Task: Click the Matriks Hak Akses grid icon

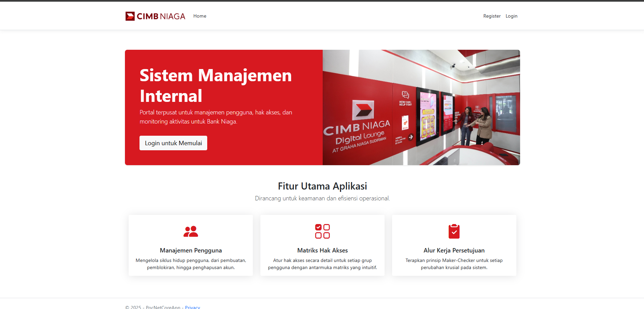Action: 322,231
